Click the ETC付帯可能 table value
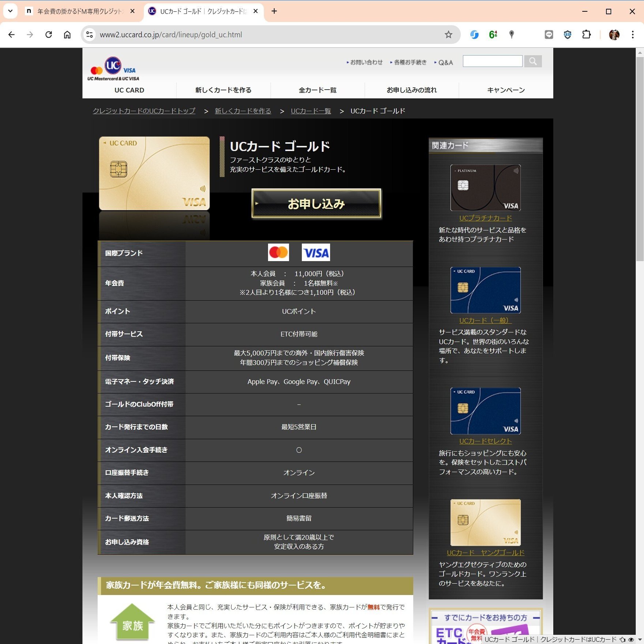 click(x=299, y=334)
